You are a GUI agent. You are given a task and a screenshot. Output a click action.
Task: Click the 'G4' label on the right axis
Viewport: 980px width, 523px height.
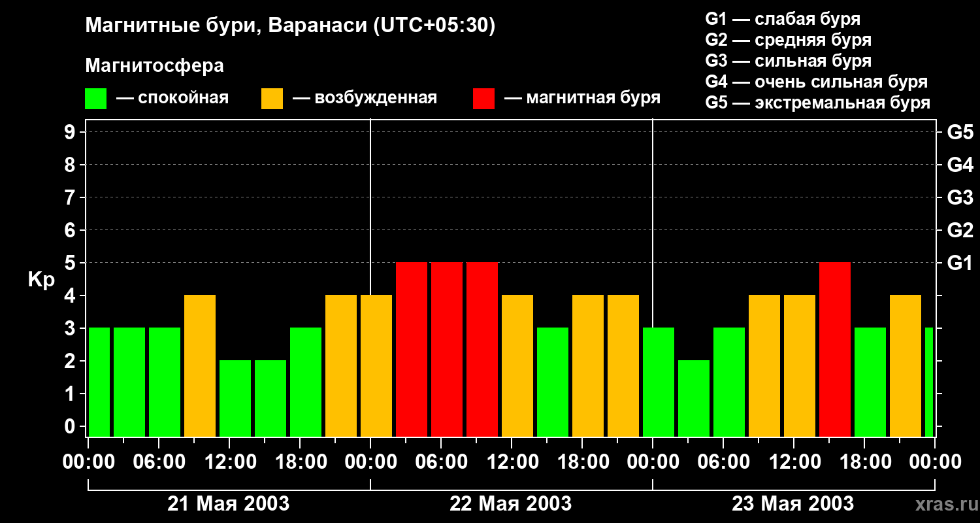(960, 165)
